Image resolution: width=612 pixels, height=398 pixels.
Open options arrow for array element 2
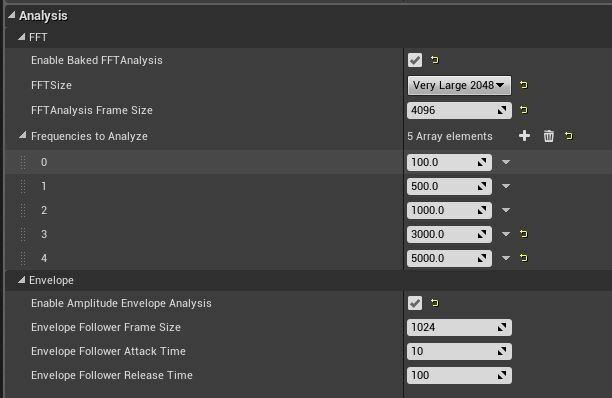coord(506,210)
